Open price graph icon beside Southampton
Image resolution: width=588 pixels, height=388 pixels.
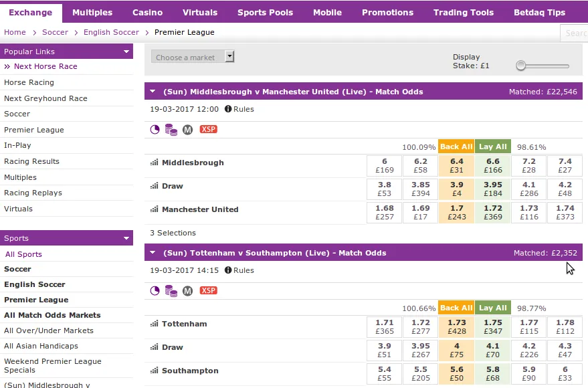tap(154, 371)
